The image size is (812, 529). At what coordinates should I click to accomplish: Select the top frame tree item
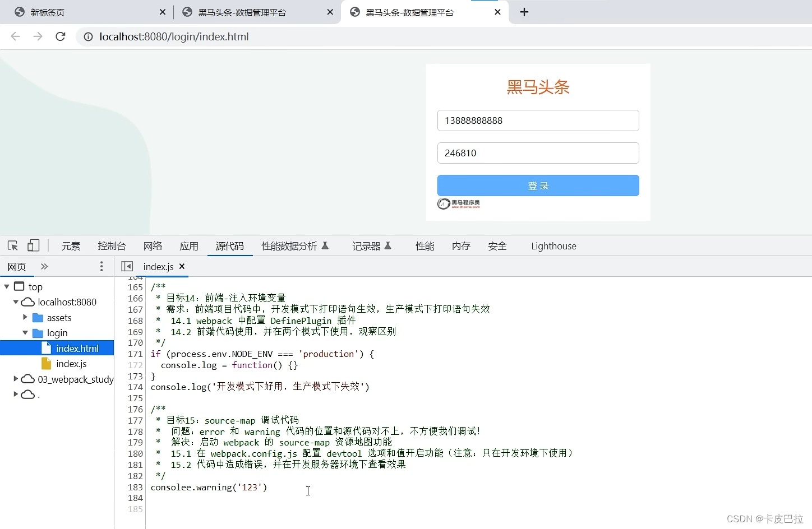[x=35, y=286]
